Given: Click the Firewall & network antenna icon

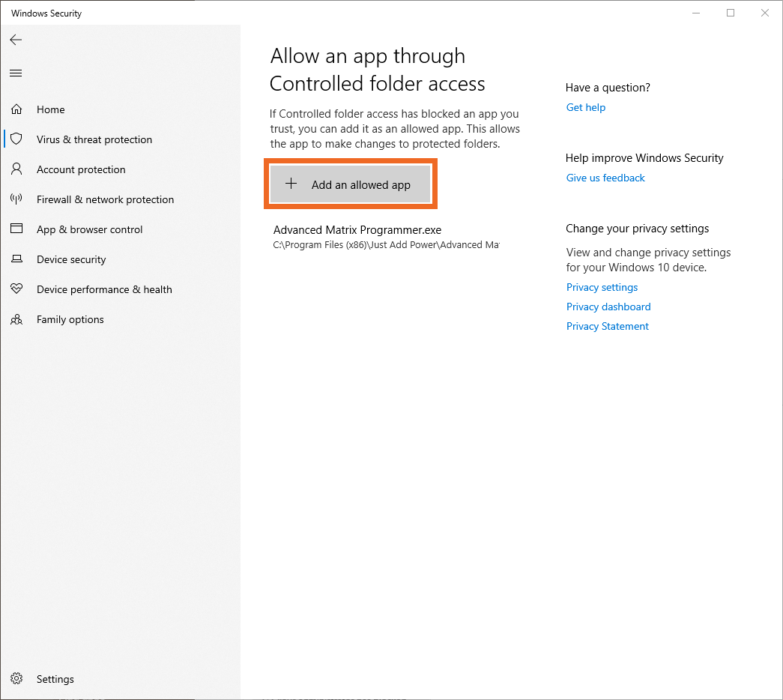Looking at the screenshot, I should 16,199.
